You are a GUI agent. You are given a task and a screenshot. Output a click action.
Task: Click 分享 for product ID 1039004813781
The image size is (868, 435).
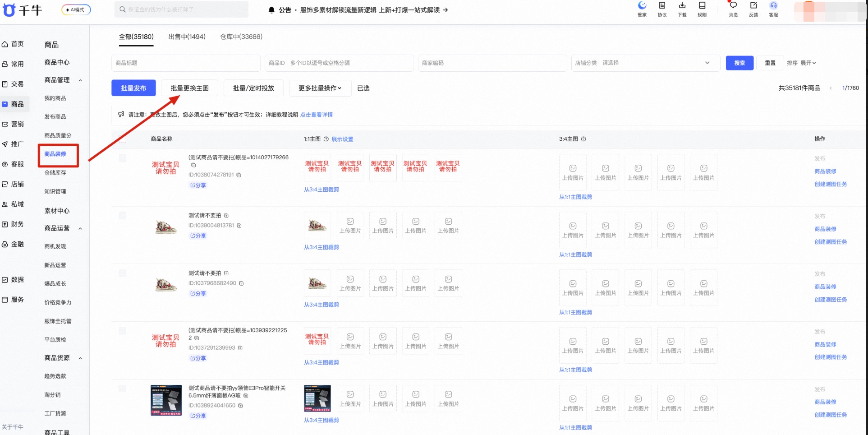click(x=198, y=236)
